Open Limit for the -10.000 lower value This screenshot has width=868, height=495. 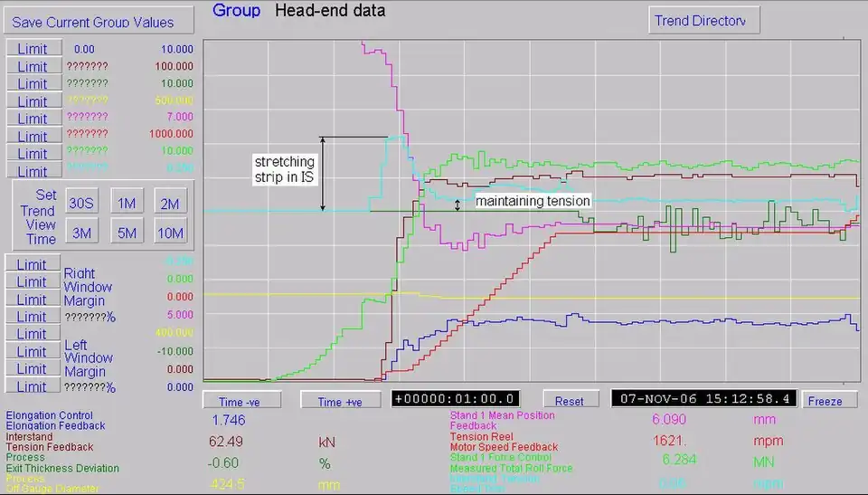[x=33, y=351]
